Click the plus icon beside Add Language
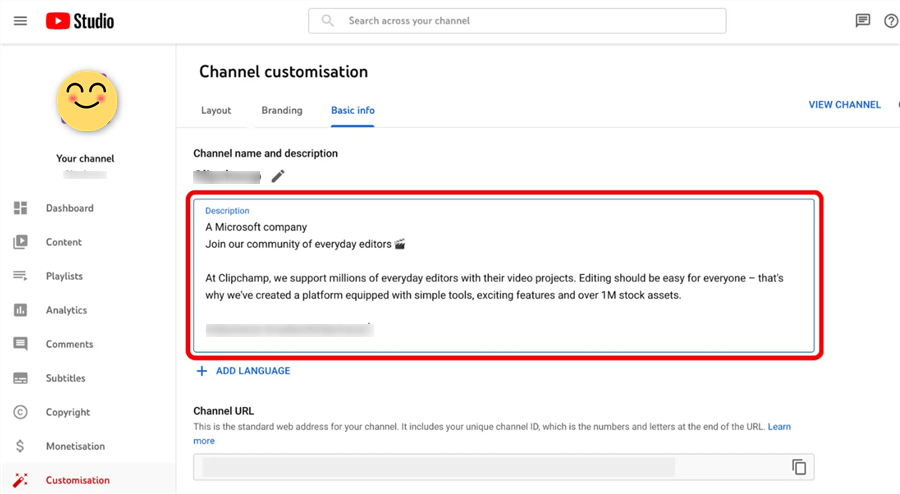900x494 pixels. pyautogui.click(x=201, y=371)
